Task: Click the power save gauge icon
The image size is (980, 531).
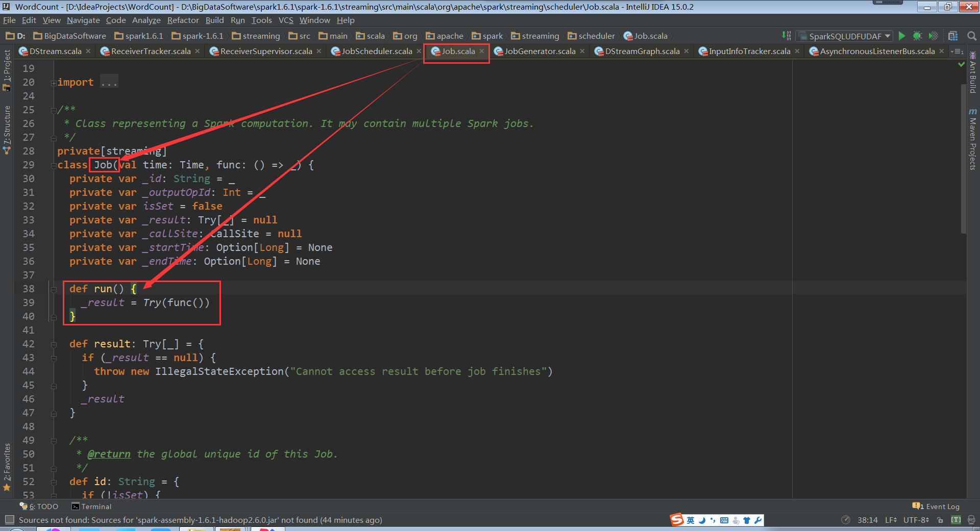Action: pos(846,520)
